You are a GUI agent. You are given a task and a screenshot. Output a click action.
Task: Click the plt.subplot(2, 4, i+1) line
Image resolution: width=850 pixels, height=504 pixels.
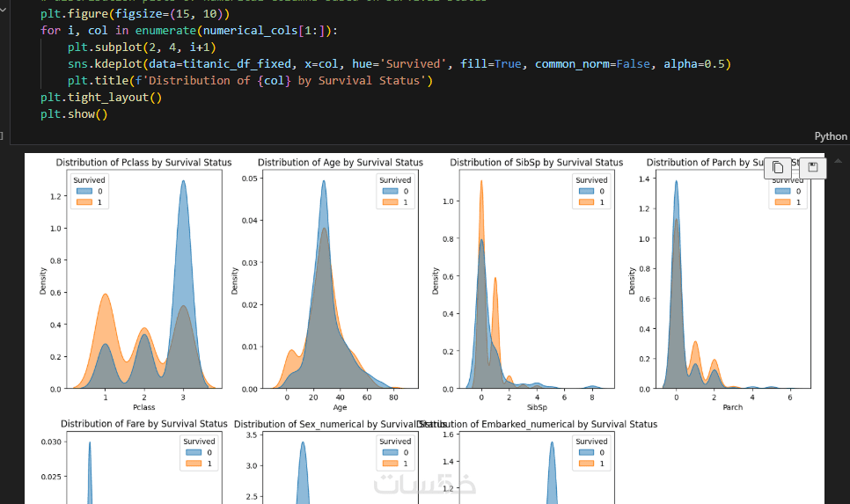click(142, 47)
